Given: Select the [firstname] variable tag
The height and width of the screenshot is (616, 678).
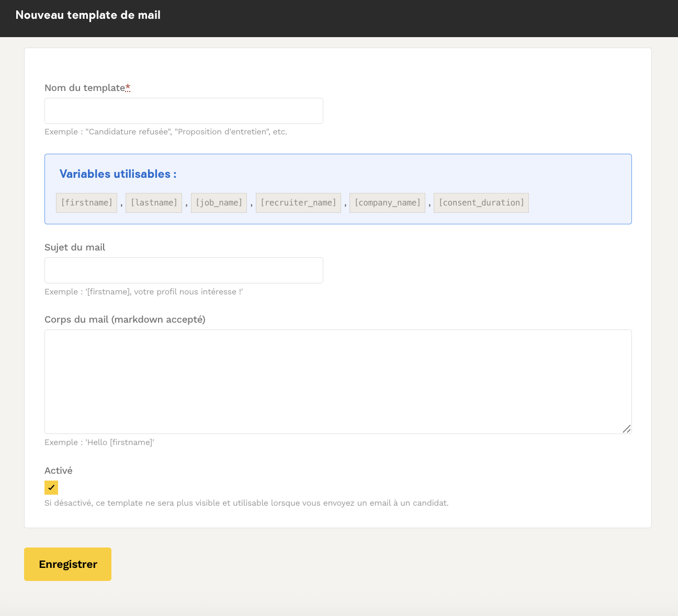Looking at the screenshot, I should pos(87,203).
